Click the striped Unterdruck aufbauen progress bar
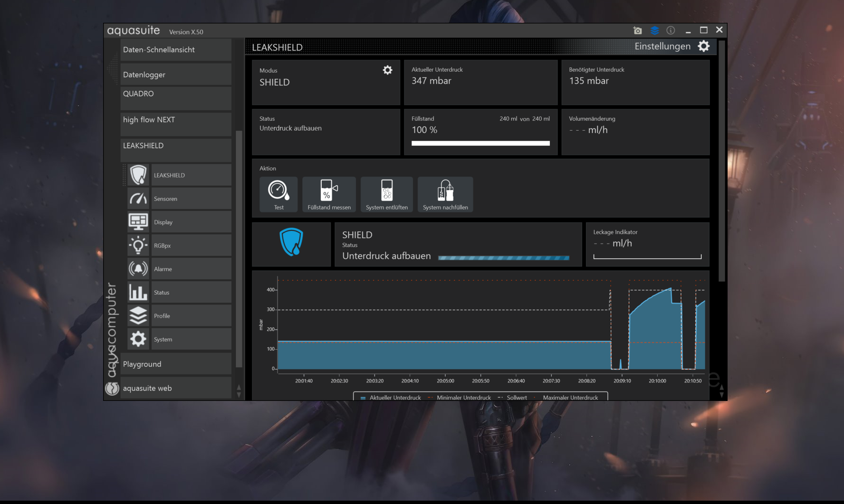This screenshot has height=504, width=844. click(x=504, y=258)
